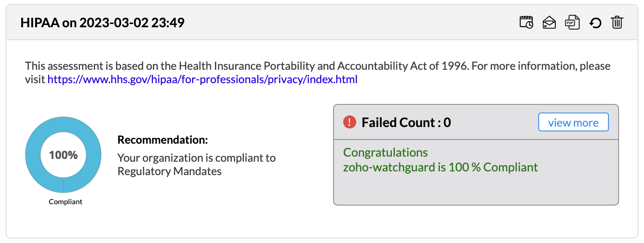Export the assessment as PDF
This screenshot has width=644, height=243.
[572, 22]
